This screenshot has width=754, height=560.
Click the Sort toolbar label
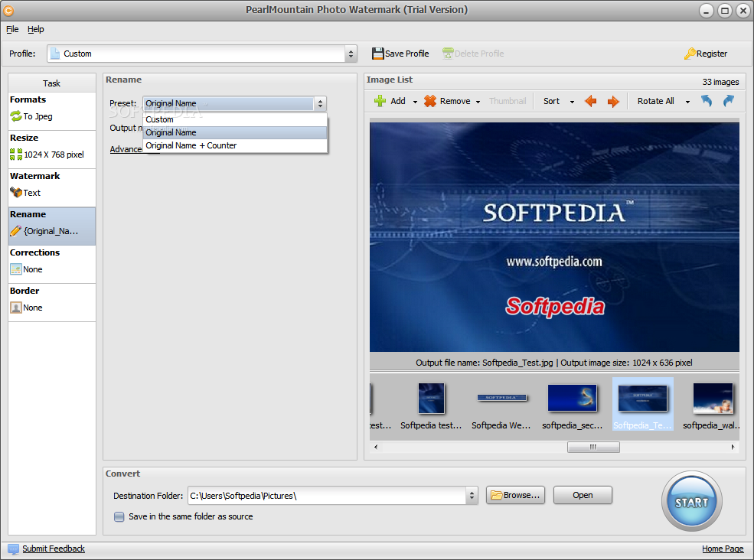point(552,101)
